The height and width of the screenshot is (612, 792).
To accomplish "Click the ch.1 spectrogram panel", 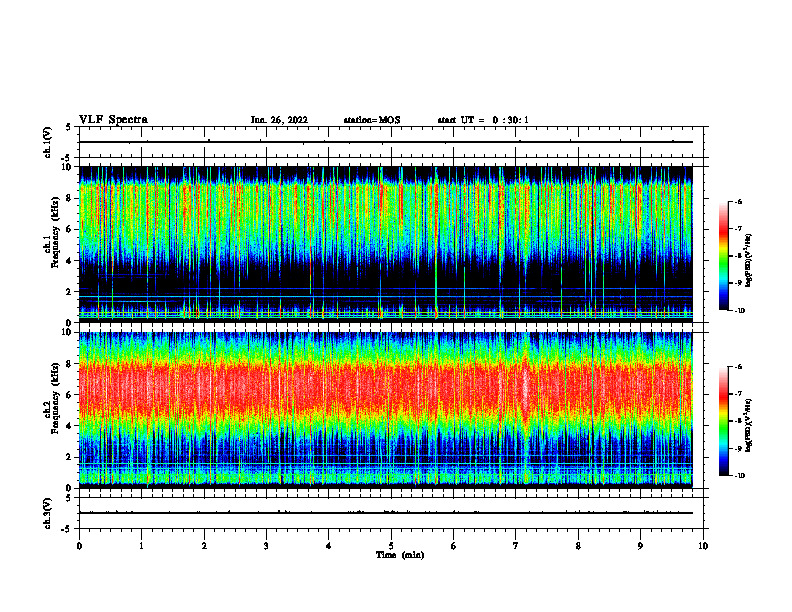I will click(385, 244).
